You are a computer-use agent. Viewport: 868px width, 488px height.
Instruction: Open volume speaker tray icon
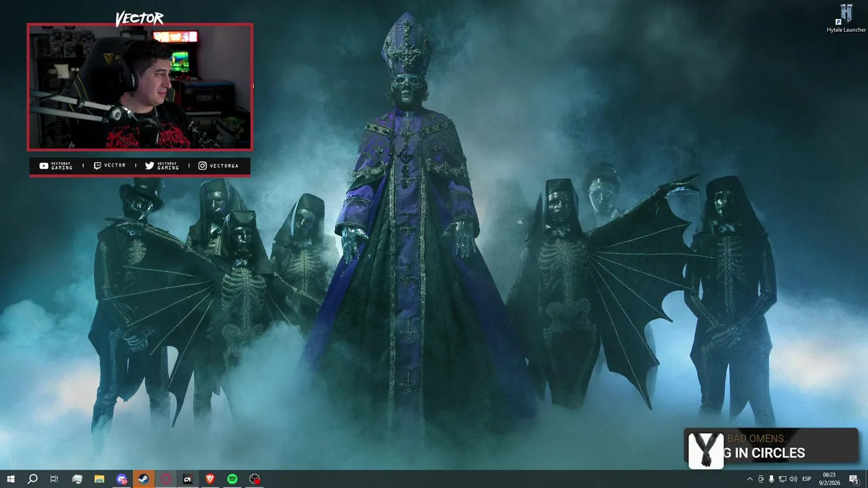pos(793,479)
